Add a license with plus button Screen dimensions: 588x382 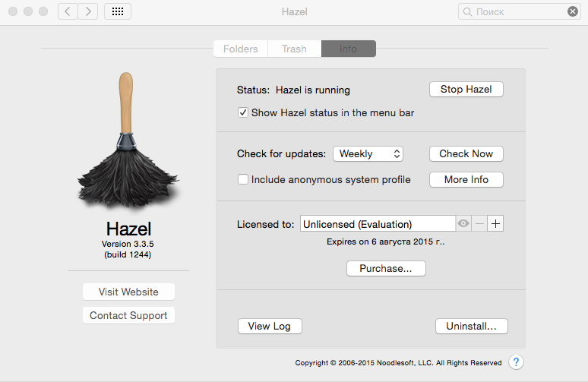click(x=496, y=223)
